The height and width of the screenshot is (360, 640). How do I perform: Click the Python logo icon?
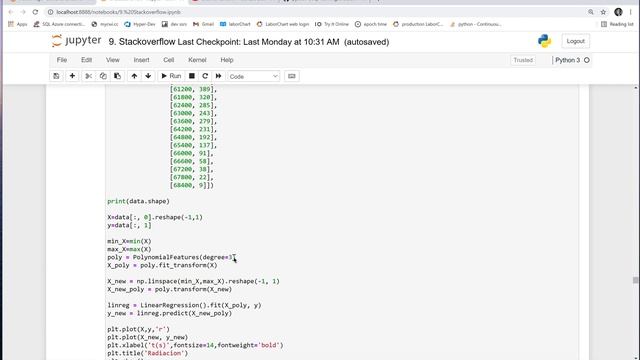pyautogui.click(x=544, y=41)
